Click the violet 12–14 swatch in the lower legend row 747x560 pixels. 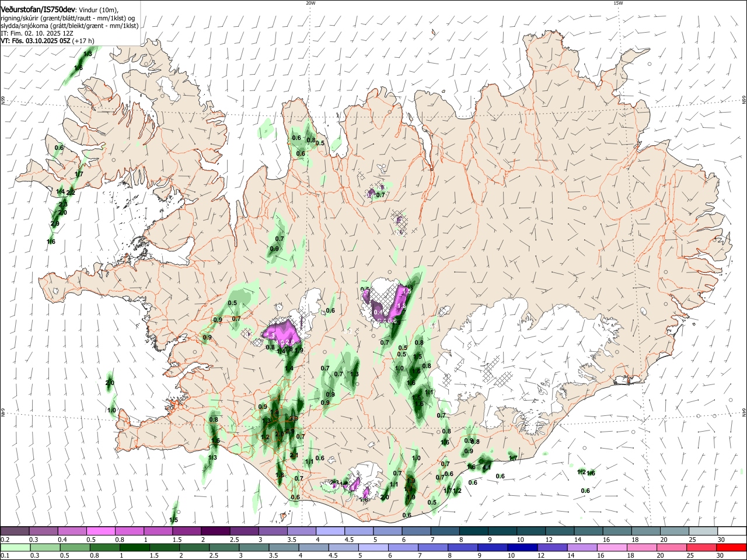point(552,548)
